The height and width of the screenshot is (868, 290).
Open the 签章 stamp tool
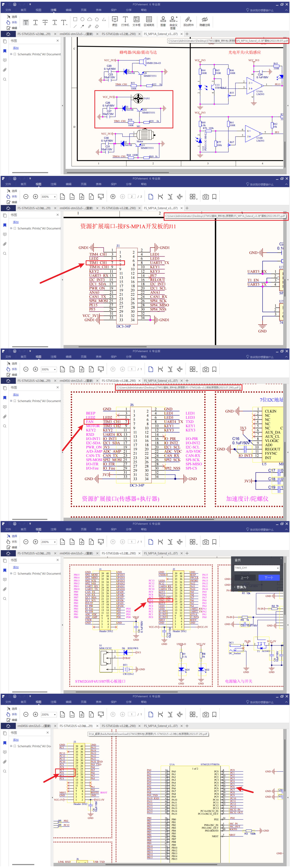click(x=163, y=21)
